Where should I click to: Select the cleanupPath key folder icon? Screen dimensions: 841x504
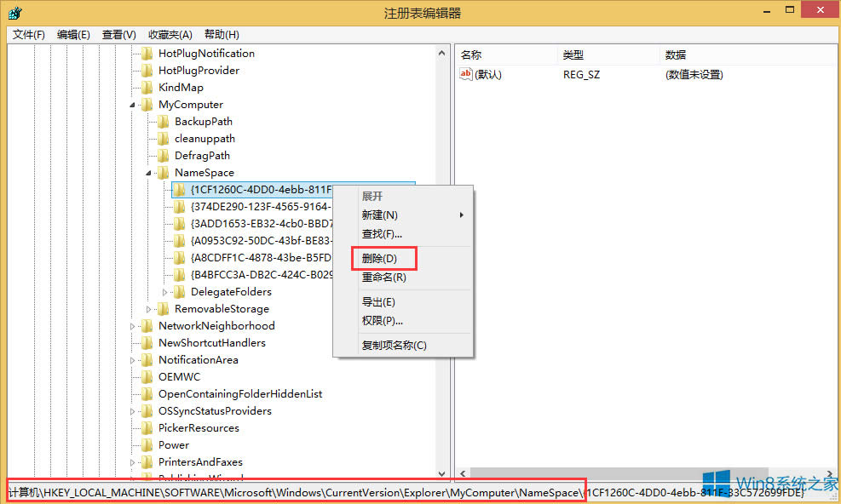pyautogui.click(x=164, y=138)
